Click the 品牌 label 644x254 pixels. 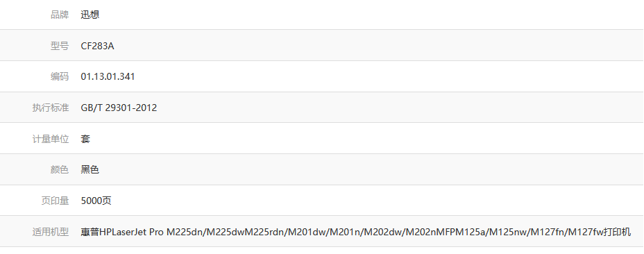click(60, 15)
